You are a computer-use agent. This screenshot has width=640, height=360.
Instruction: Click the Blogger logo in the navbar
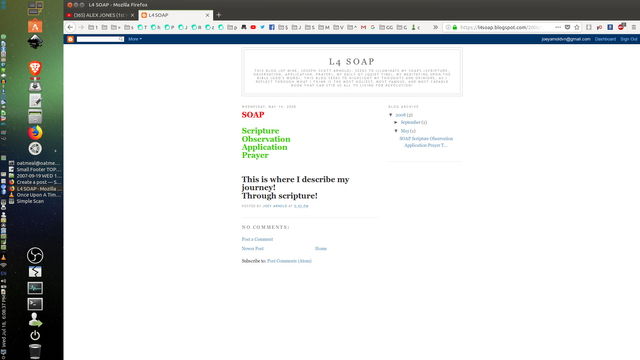71,39
